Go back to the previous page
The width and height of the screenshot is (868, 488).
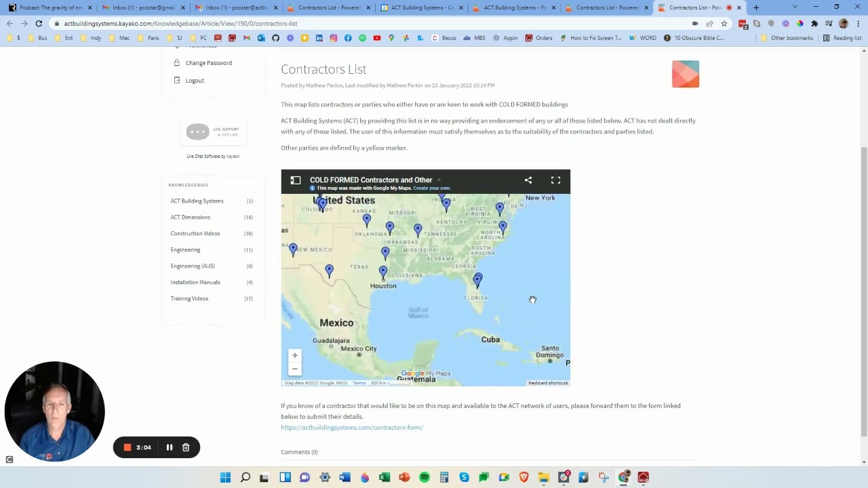(9, 23)
